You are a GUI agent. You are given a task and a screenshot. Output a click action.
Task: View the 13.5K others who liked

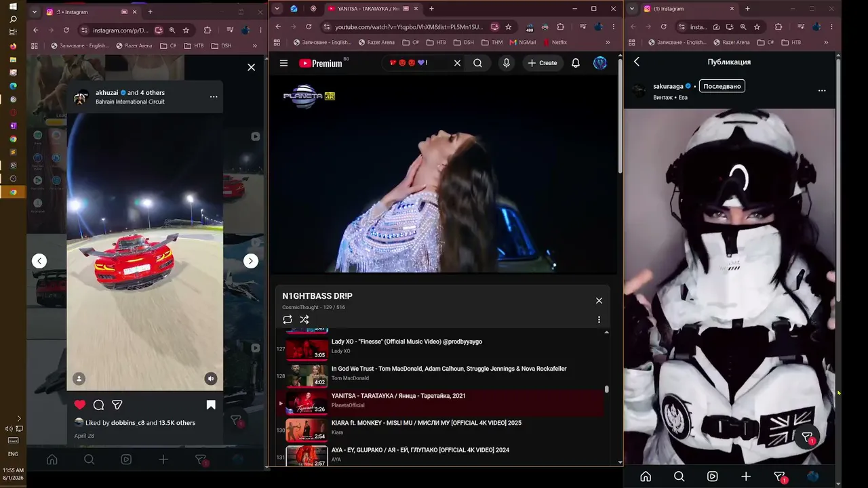point(177,422)
